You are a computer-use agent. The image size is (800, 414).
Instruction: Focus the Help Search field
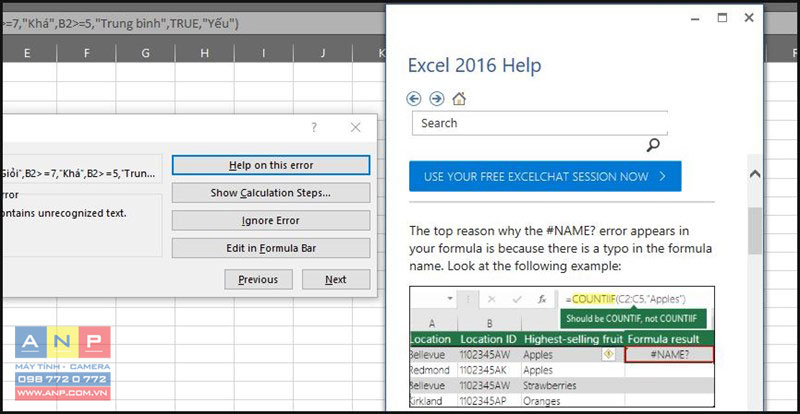[x=540, y=123]
